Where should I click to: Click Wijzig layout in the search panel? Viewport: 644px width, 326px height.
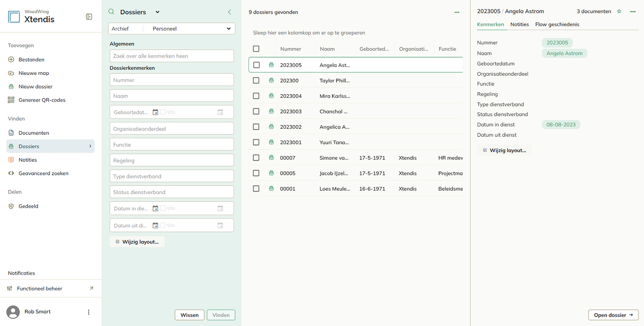(x=137, y=242)
